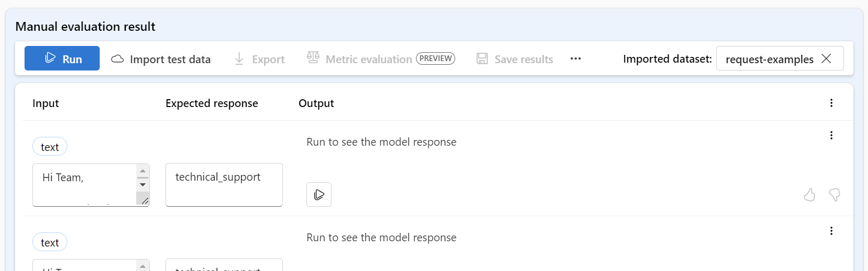Screen dimensions: 868x271
Task: Click the Export download button
Action: click(259, 59)
